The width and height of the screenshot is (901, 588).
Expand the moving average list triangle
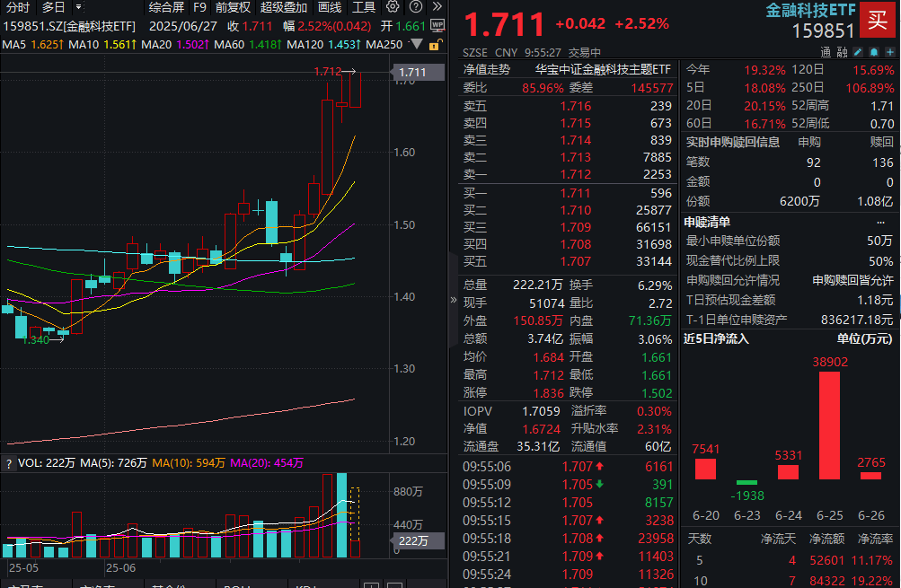click(417, 44)
